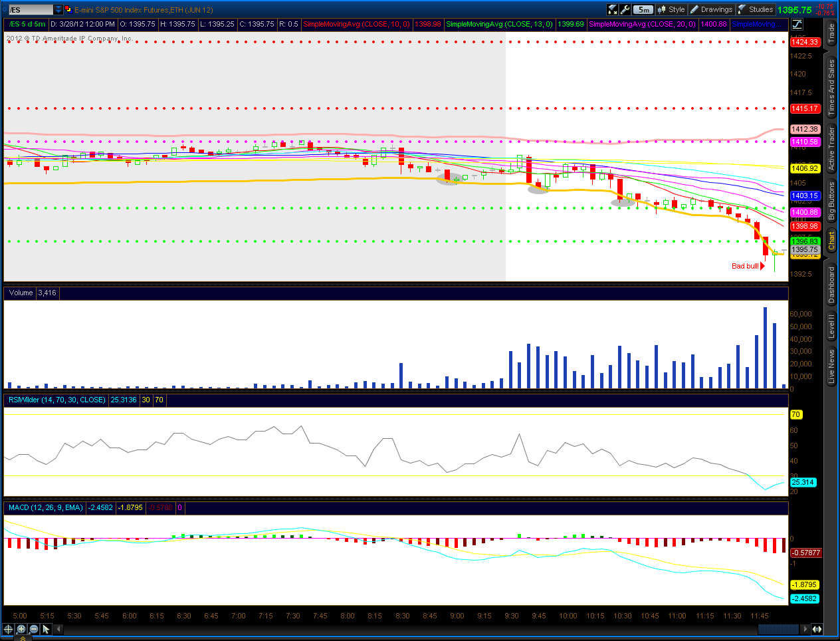Click the zoom in magnifier icon

click(21, 629)
